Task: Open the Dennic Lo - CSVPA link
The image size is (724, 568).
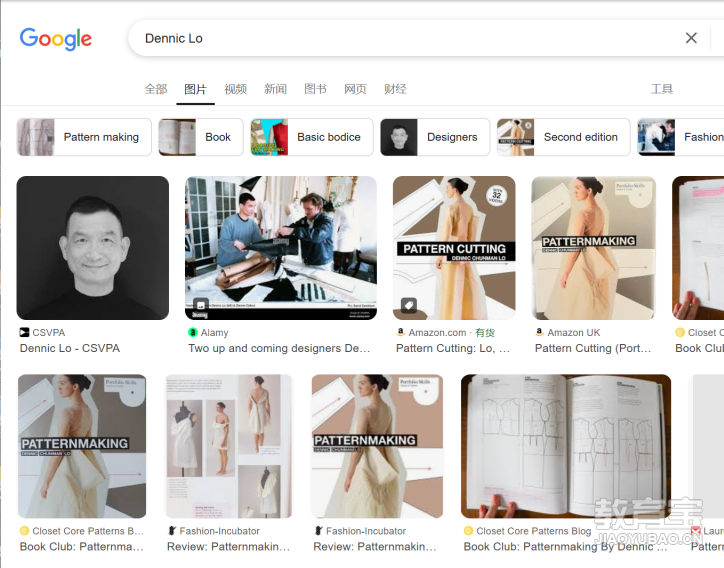Action: click(70, 348)
